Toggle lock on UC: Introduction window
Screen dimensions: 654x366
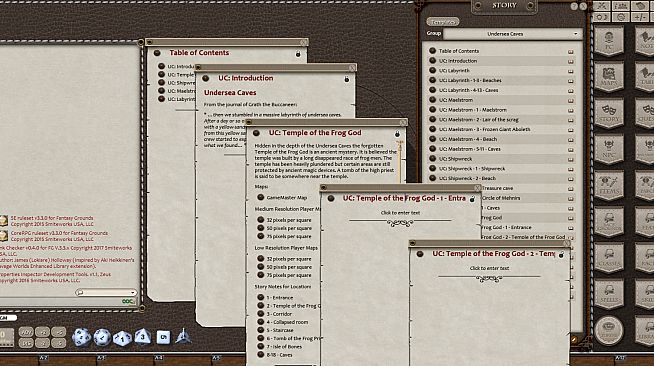347,79
